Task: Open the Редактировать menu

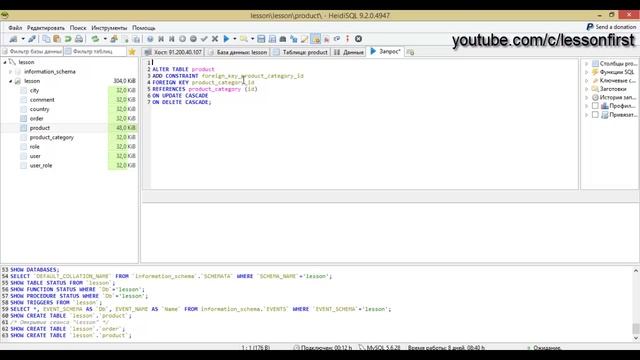Action: coord(46,28)
